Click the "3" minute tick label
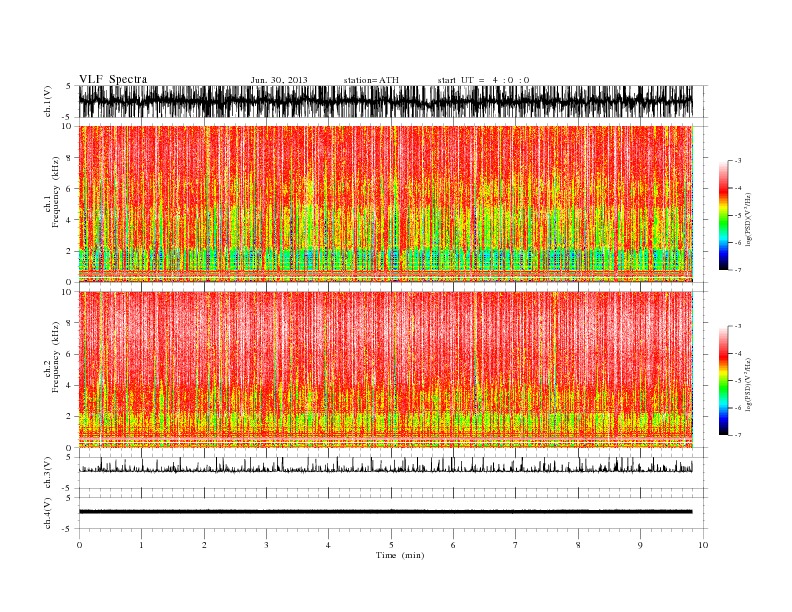The image size is (792, 612). pos(266,545)
